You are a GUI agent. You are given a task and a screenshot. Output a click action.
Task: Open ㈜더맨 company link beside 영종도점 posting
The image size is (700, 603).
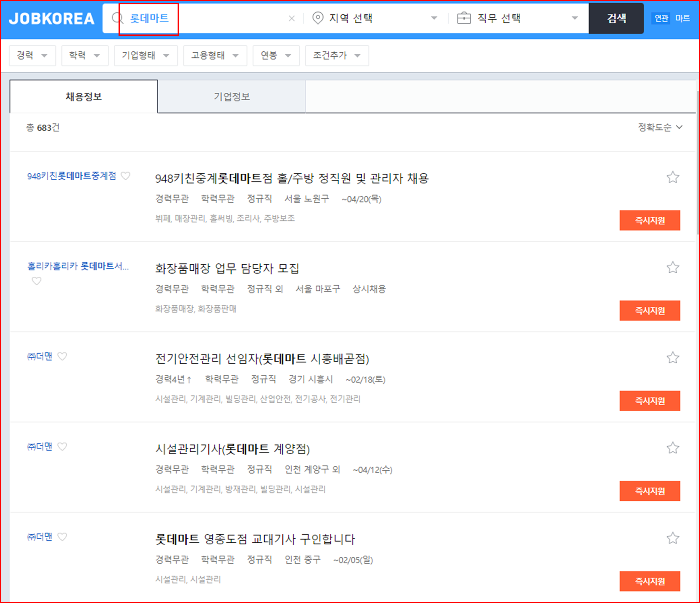point(40,537)
